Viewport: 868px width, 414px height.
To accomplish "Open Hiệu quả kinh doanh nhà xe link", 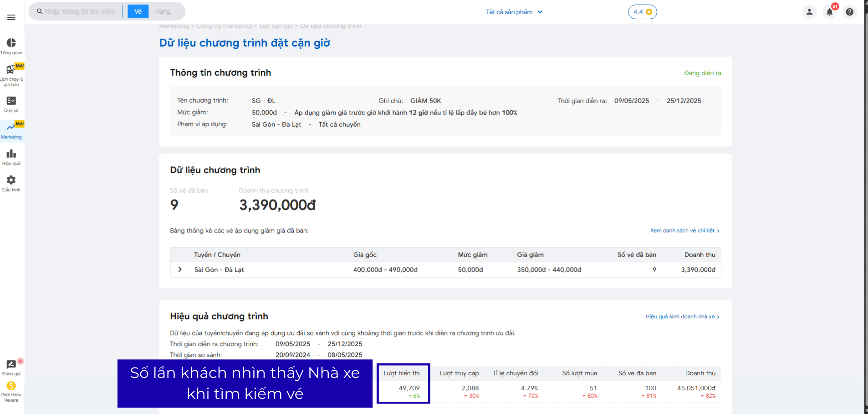I will click(682, 316).
